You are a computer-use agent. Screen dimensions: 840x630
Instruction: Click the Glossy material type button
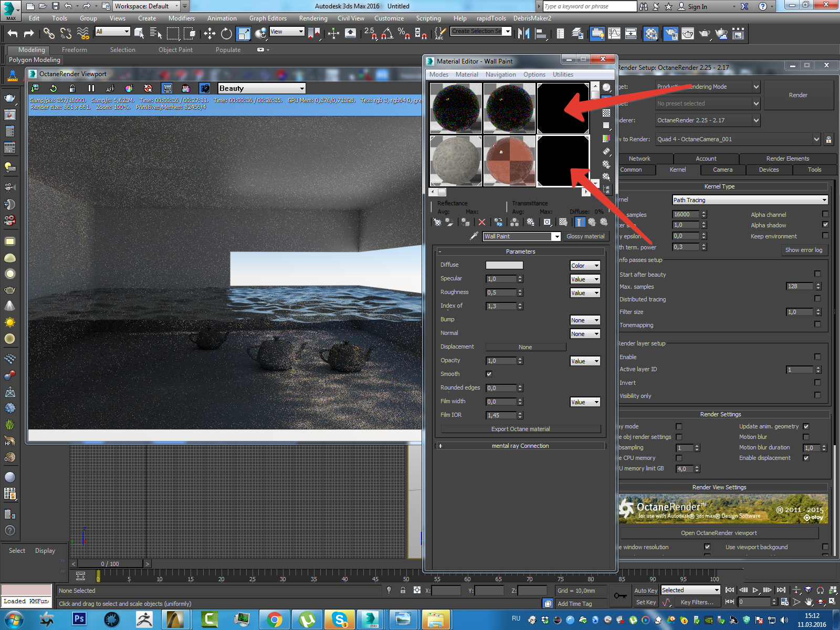click(585, 236)
